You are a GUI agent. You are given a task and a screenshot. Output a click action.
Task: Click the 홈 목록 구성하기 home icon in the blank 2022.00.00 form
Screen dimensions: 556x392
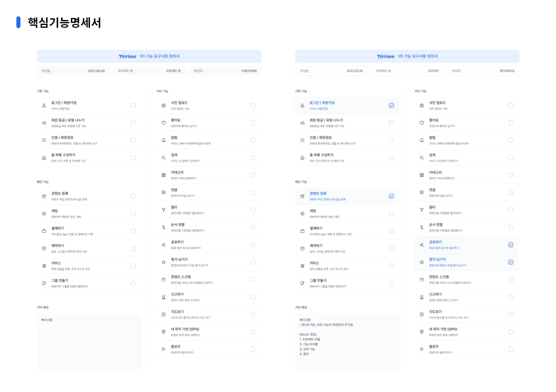[x=44, y=158]
